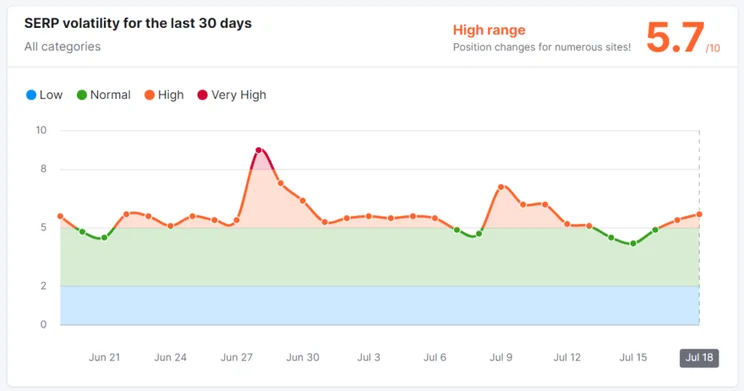Click the Jun 21 axis label
Image resolution: width=744 pixels, height=391 pixels.
click(104, 357)
